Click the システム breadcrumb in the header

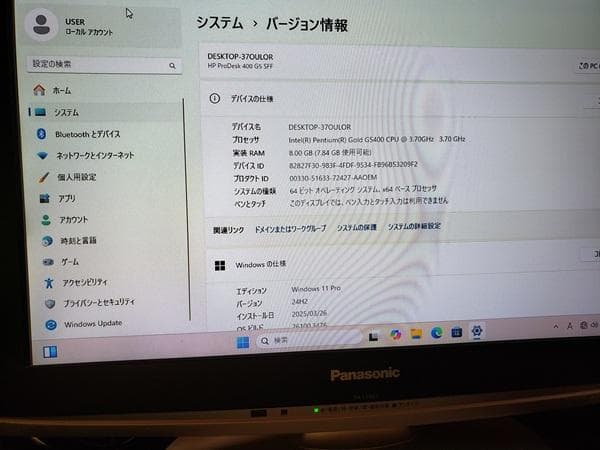[220, 23]
